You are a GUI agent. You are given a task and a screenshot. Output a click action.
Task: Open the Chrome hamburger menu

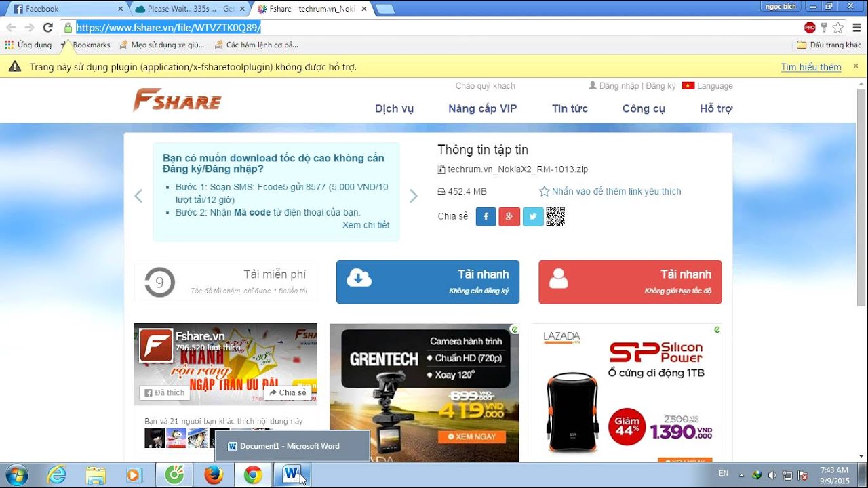(x=856, y=28)
